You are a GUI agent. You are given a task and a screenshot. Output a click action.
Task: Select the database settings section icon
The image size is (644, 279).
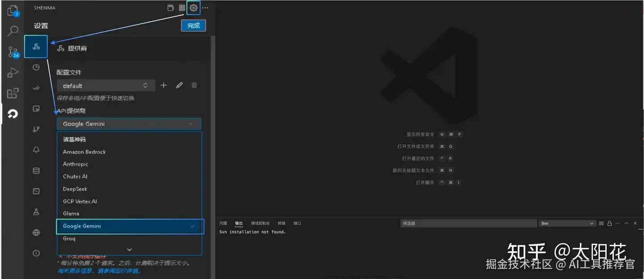click(x=36, y=170)
